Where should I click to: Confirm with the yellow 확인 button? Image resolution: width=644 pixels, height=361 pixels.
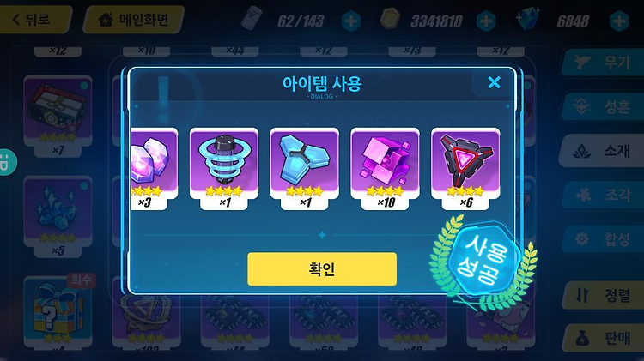322,268
